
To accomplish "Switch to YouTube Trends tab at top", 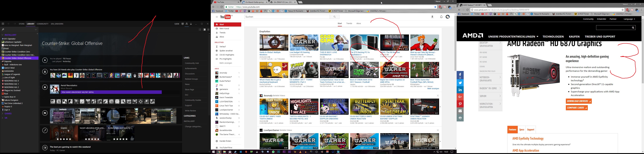I will tap(349, 23).
